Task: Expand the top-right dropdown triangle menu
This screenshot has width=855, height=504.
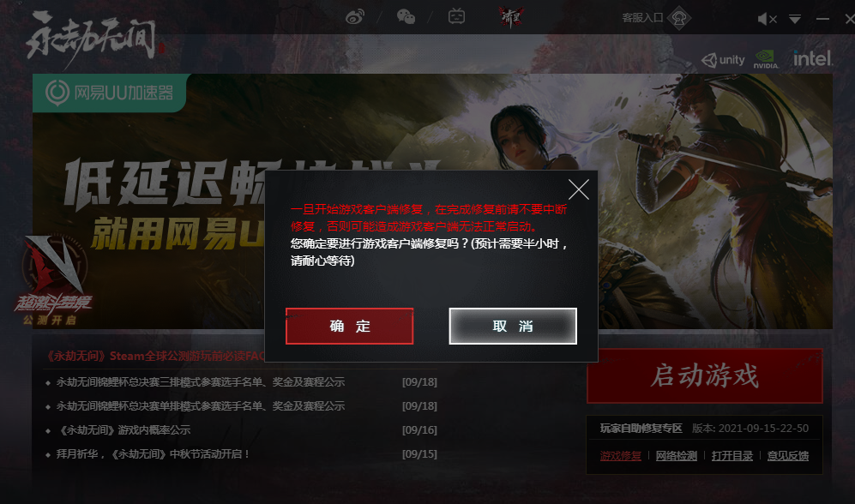Action: [794, 20]
